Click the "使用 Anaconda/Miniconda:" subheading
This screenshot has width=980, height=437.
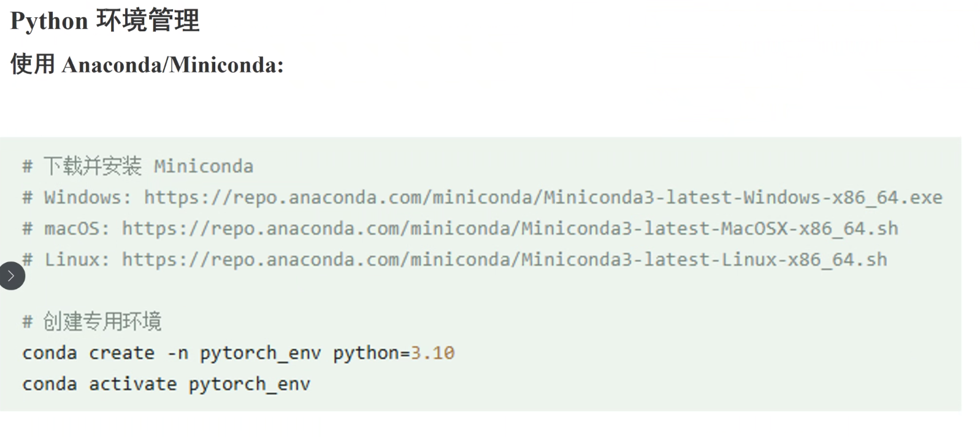point(147,64)
